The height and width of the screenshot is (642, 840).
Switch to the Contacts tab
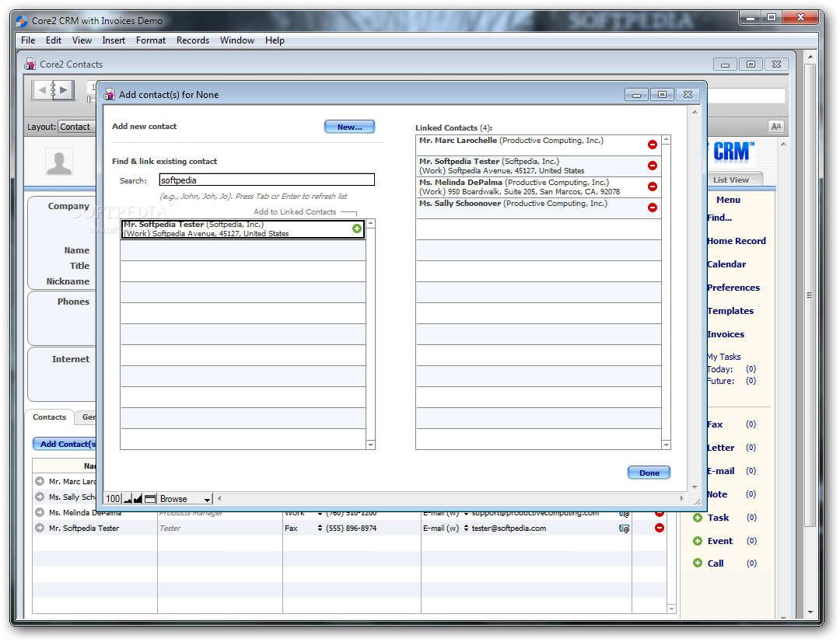coord(49,417)
